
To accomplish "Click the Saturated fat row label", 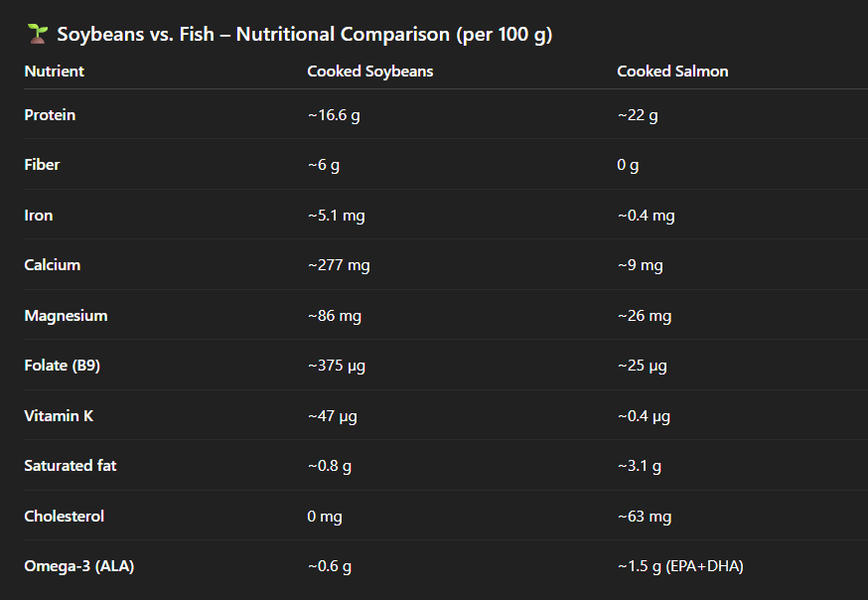I will tap(71, 466).
